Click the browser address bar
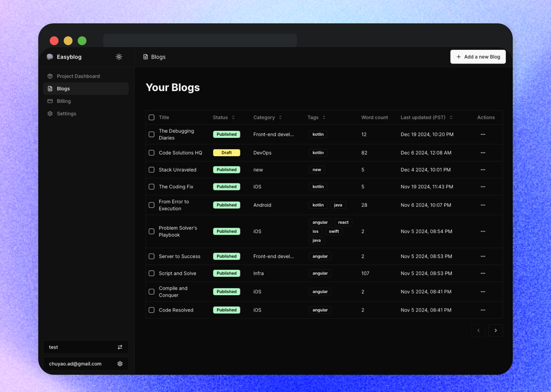 200,41
